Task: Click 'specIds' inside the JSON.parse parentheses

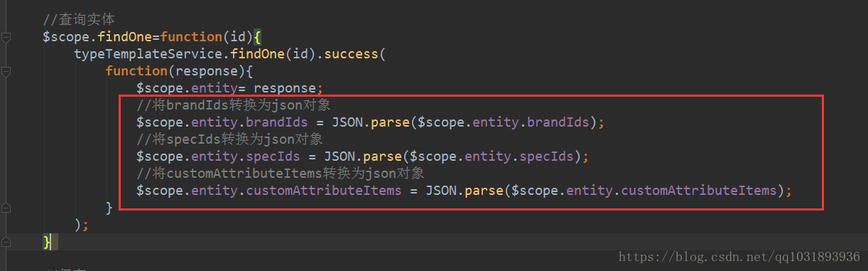Action: (547, 156)
